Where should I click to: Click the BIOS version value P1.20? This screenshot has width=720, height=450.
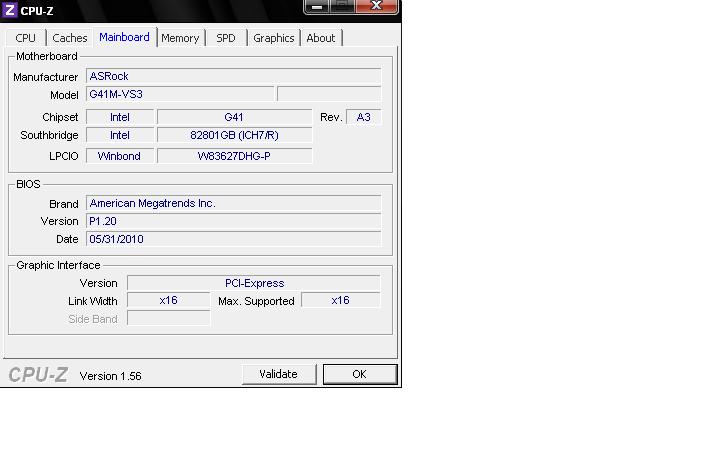pos(233,221)
